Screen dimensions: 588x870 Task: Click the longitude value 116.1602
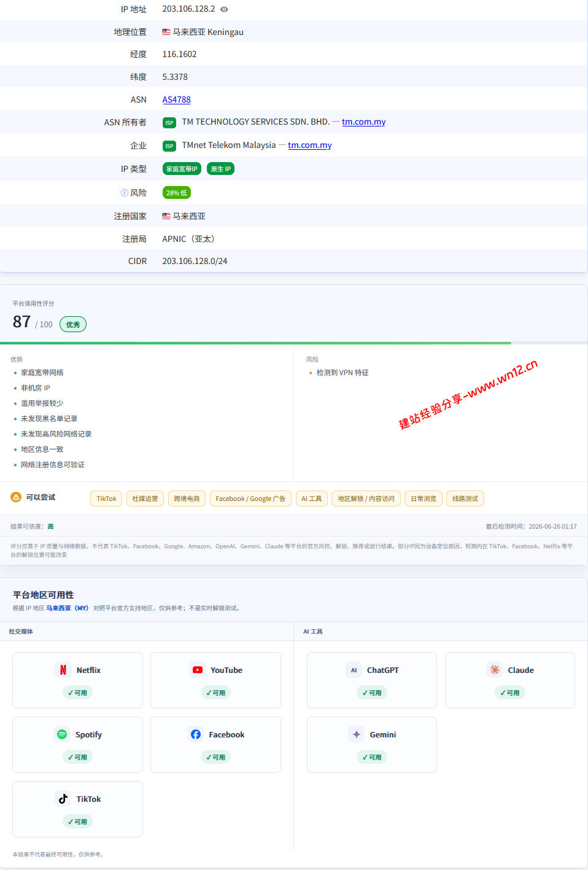[x=179, y=54]
